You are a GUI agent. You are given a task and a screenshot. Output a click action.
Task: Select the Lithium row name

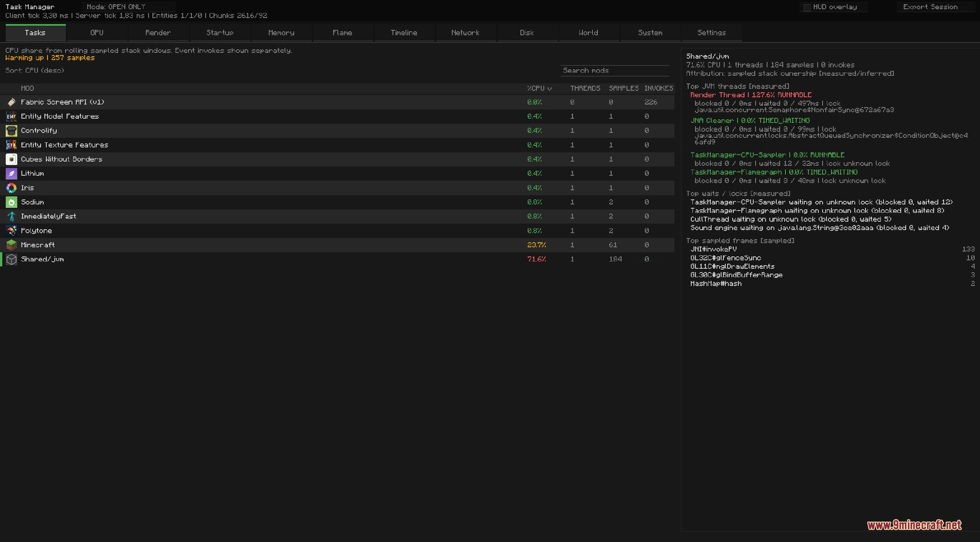point(33,173)
